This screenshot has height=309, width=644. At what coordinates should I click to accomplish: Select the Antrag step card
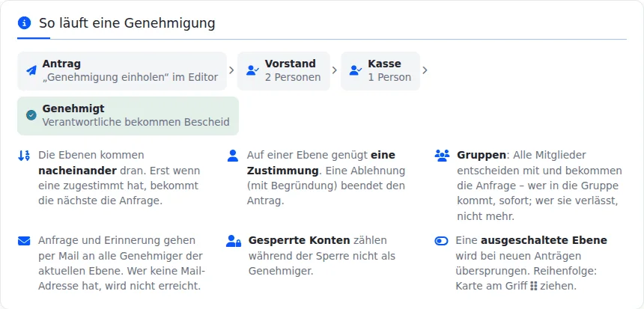pyautogui.click(x=122, y=71)
